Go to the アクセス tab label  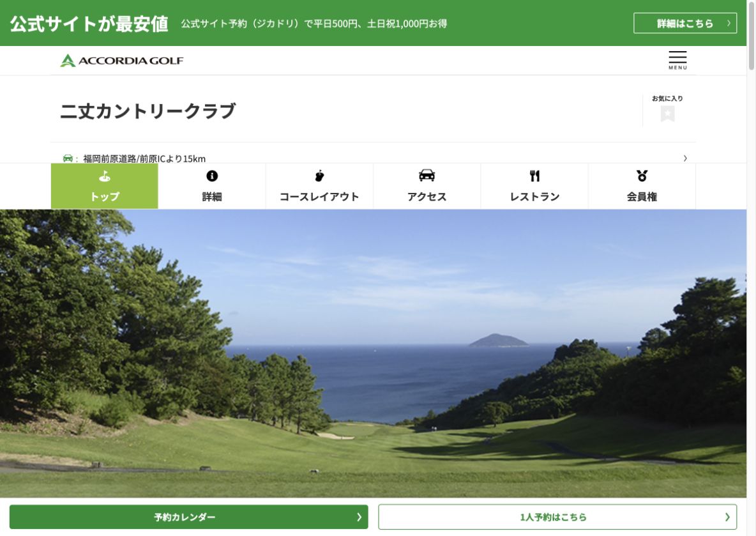pos(427,197)
